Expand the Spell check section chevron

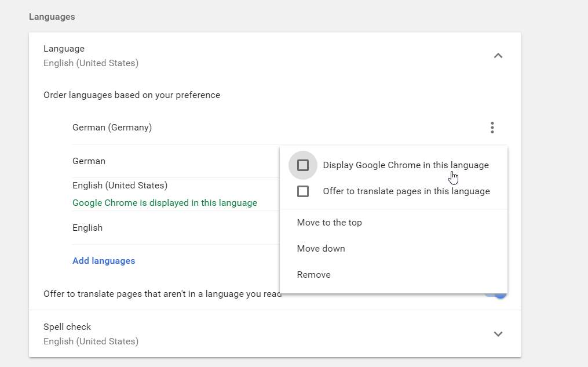pyautogui.click(x=498, y=334)
